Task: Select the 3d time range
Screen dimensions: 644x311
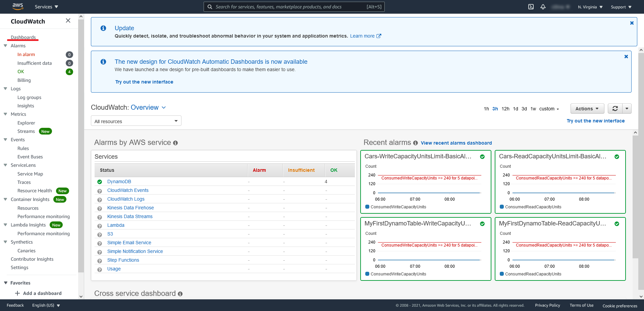Action: [x=524, y=109]
